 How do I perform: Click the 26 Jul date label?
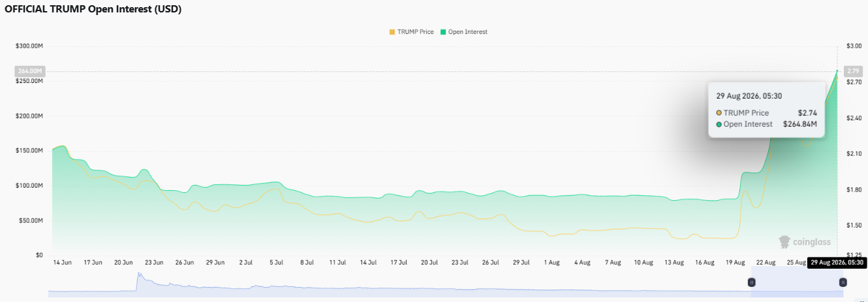coord(490,262)
